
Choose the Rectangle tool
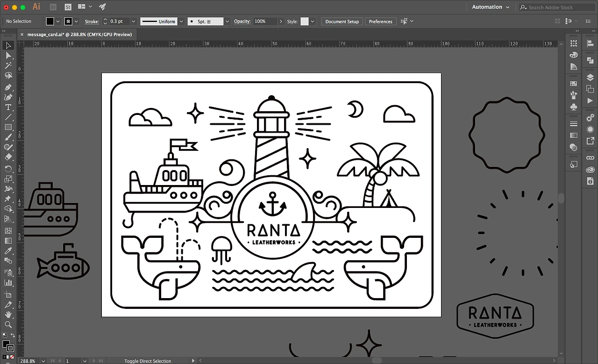click(8, 127)
